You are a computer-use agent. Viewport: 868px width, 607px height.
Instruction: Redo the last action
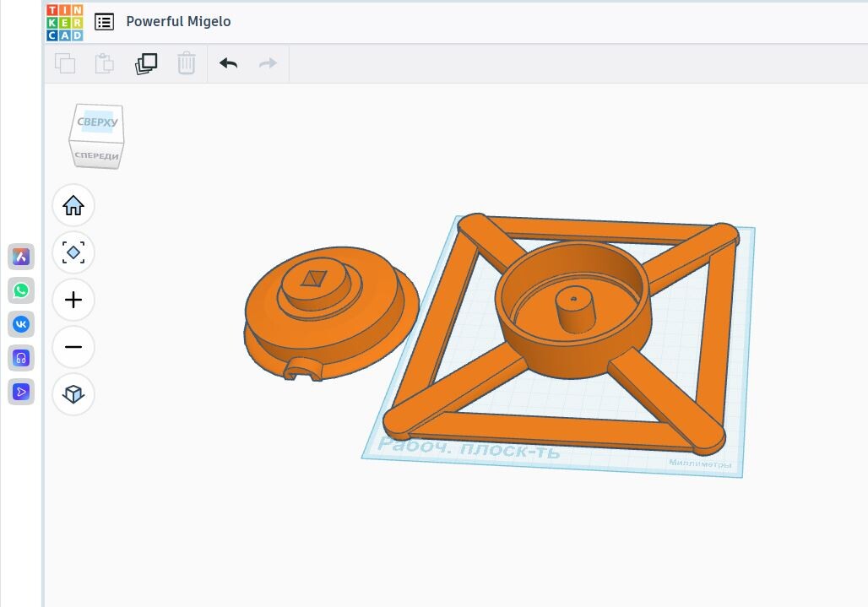pyautogui.click(x=268, y=63)
